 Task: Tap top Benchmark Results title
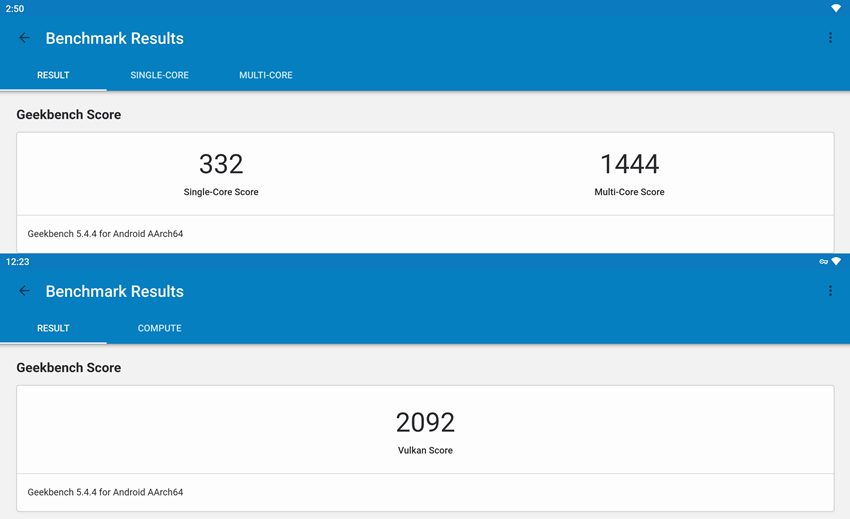click(x=114, y=39)
